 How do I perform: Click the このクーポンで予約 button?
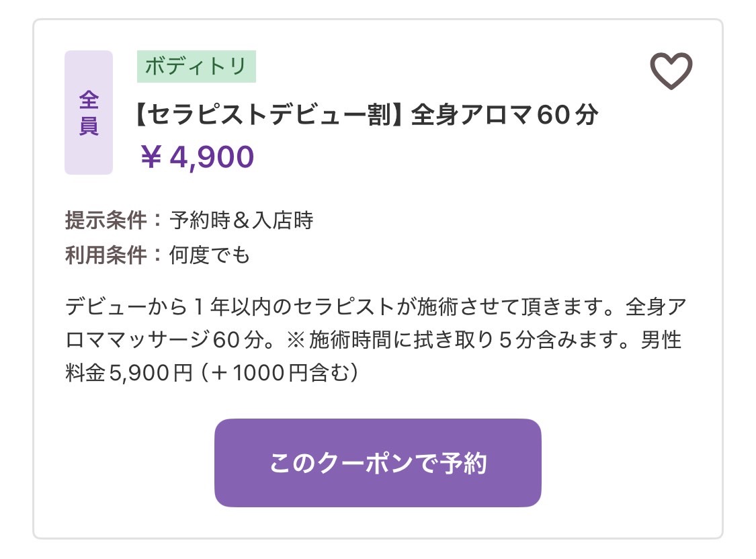pos(378,463)
